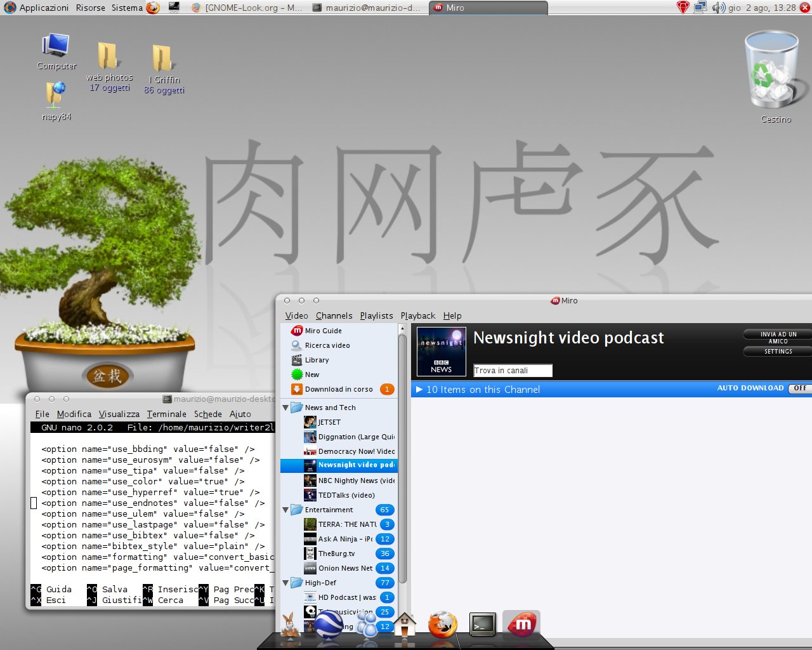This screenshot has height=650, width=812.
Task: Open Schede menu in terminal
Action: 208,414
